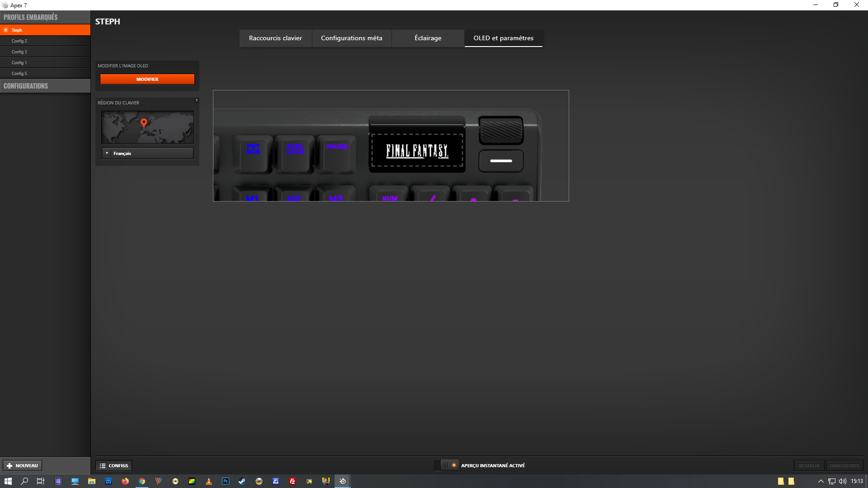Click the SCRL LOCK key in preview
The height and width of the screenshot is (488, 868).
295,154
